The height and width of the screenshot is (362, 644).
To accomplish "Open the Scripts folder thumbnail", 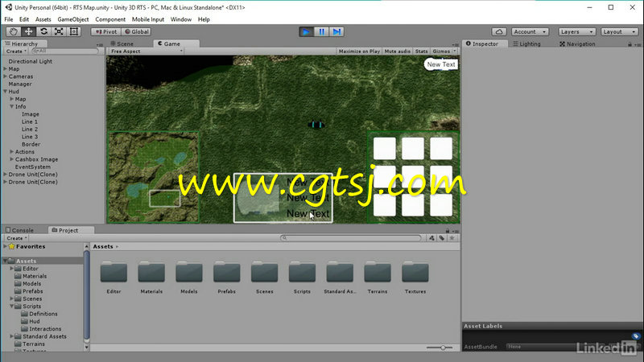I will (302, 272).
